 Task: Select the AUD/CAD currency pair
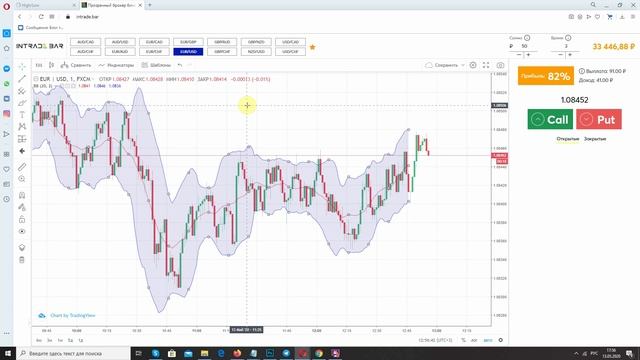click(x=85, y=42)
